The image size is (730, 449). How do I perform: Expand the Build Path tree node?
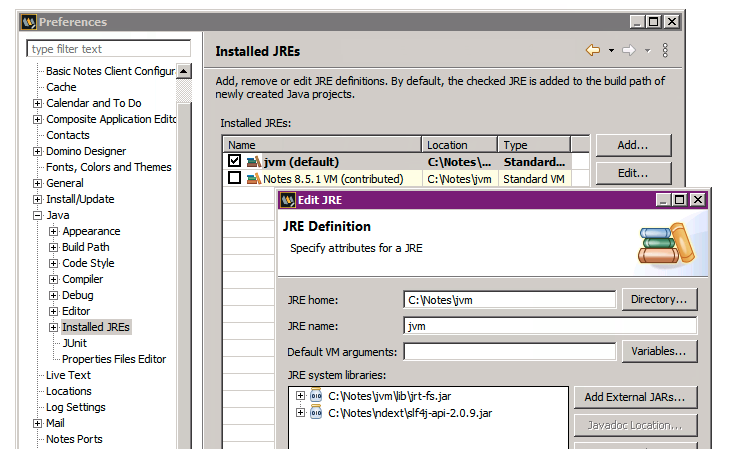tap(54, 247)
